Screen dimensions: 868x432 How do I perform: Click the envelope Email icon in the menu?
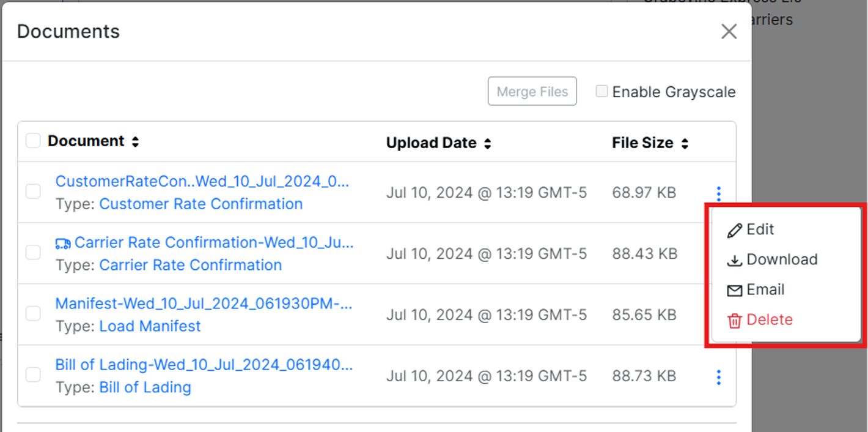click(x=734, y=291)
